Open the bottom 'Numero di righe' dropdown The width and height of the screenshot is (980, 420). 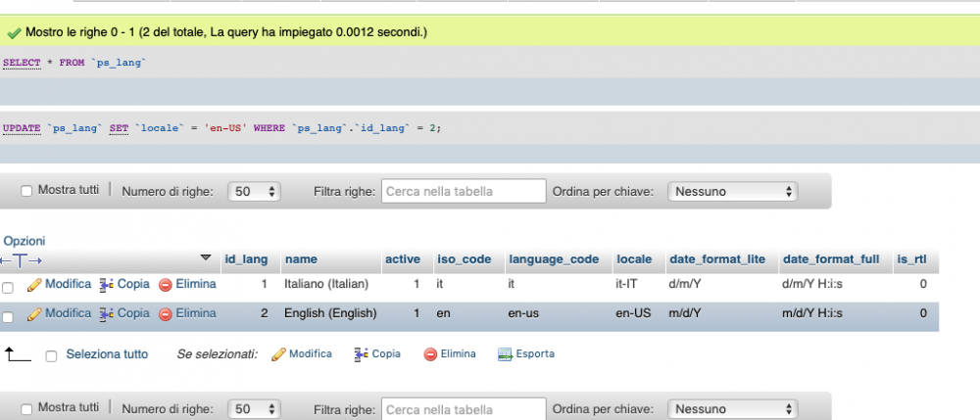[254, 409]
